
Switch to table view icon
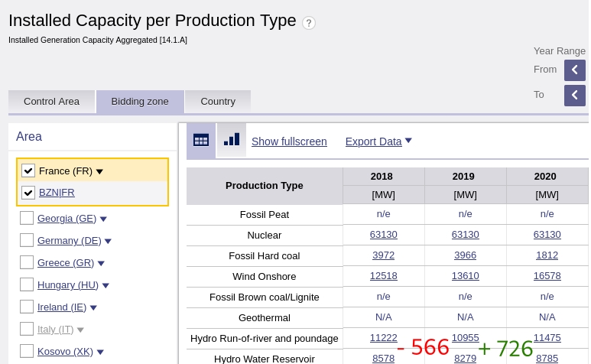201,140
